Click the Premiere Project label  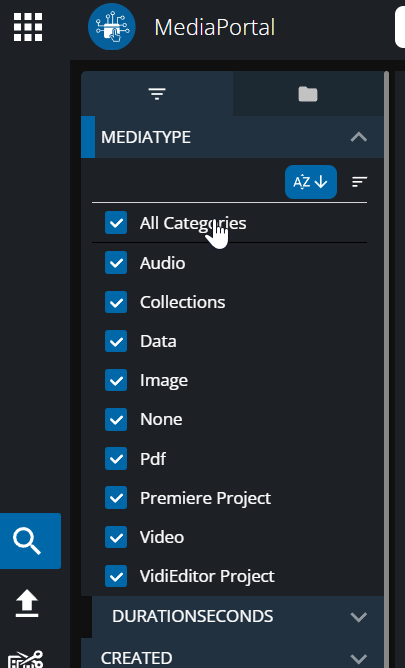click(x=205, y=498)
